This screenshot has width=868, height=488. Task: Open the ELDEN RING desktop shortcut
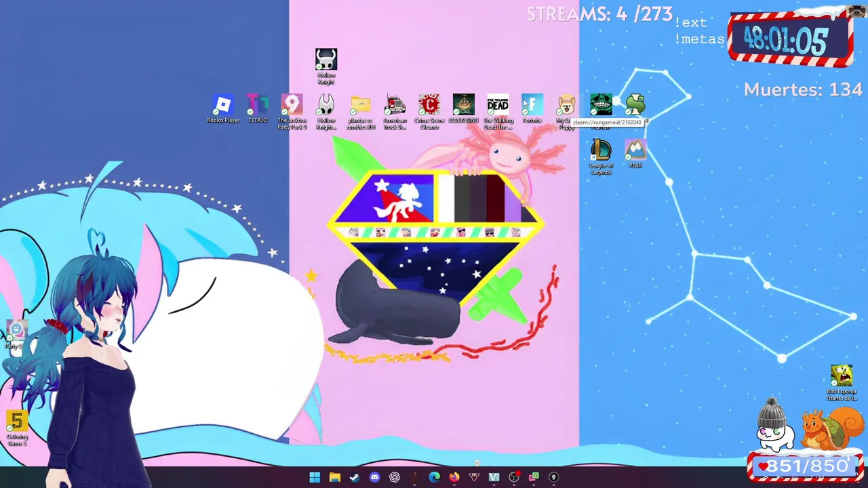(464, 109)
